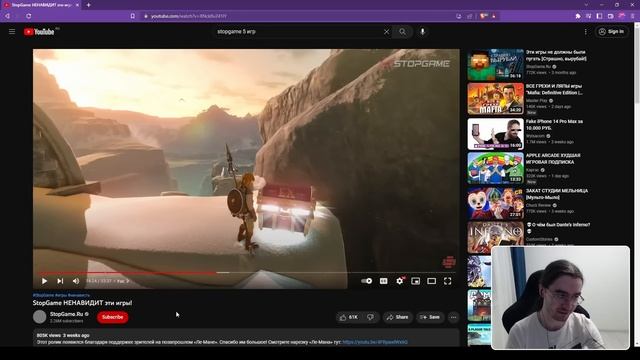Open the Mafia Definitive Edition thumbnail

click(x=496, y=98)
